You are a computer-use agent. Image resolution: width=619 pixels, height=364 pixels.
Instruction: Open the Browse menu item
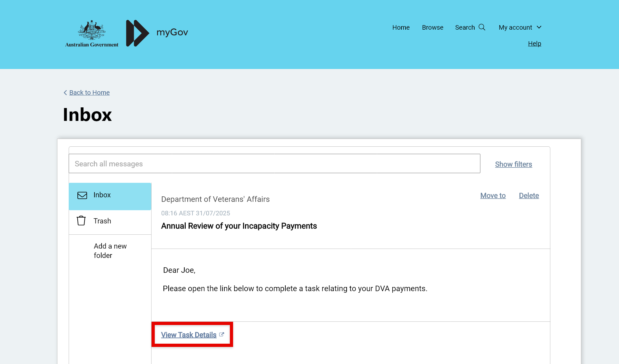[432, 27]
